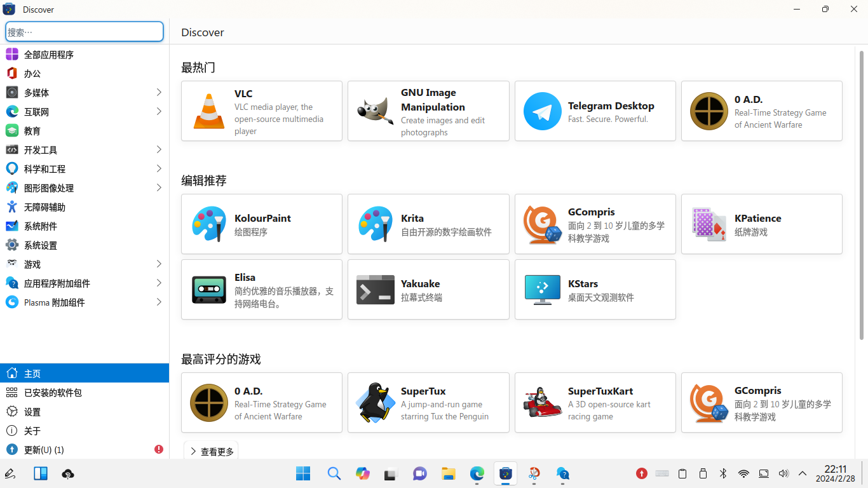Select the Elisa music player icon
868x488 pixels.
tap(209, 290)
